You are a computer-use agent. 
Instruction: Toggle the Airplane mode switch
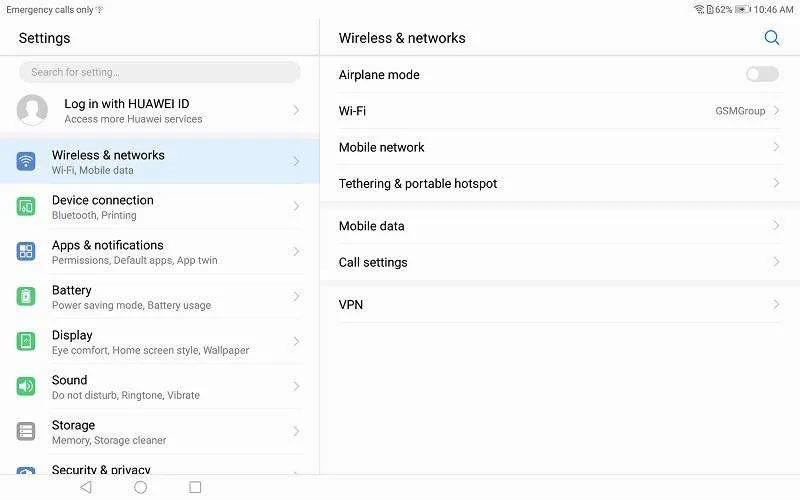point(761,74)
